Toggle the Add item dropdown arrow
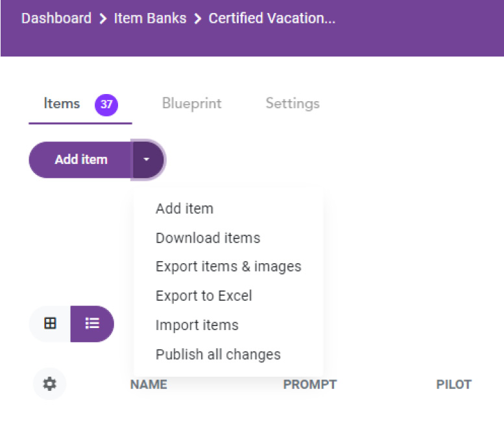Image resolution: width=504 pixels, height=424 pixels. 148,159
